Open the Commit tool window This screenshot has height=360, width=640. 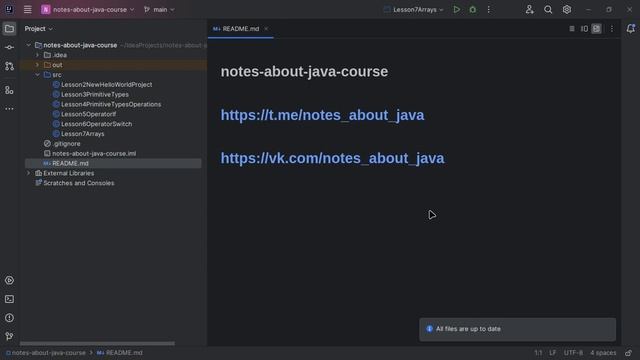coord(9,47)
